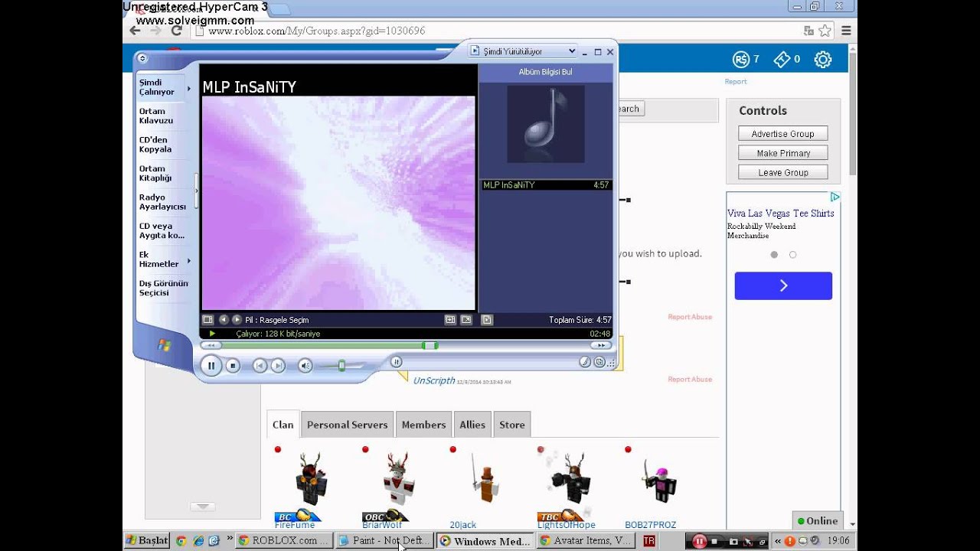980x551 pixels.
Task: Click the tickets balance icon
Action: pyautogui.click(x=782, y=59)
